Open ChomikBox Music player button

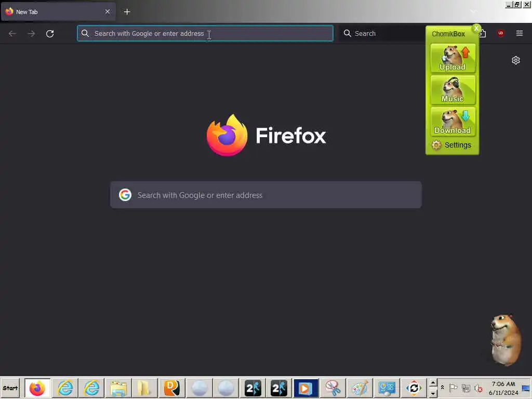453,90
